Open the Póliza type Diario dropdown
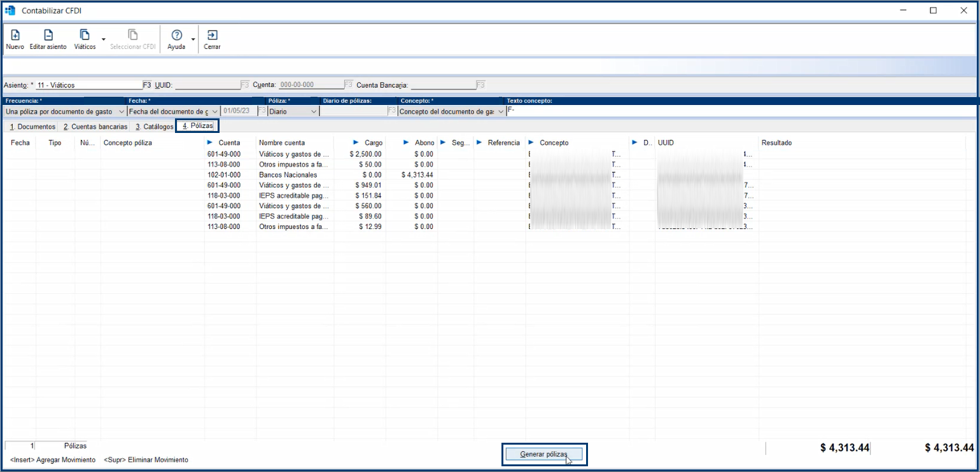Image resolution: width=980 pixels, height=472 pixels. pyautogui.click(x=314, y=111)
